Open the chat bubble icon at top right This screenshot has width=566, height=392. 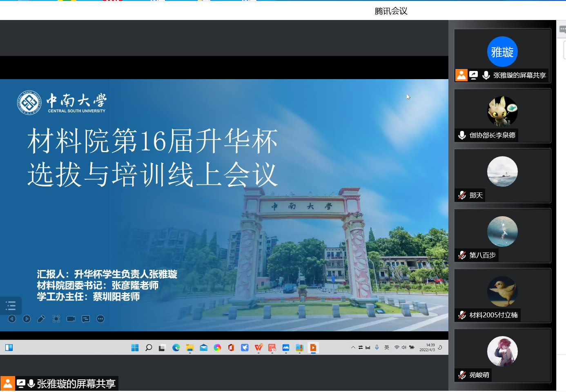coord(562,29)
